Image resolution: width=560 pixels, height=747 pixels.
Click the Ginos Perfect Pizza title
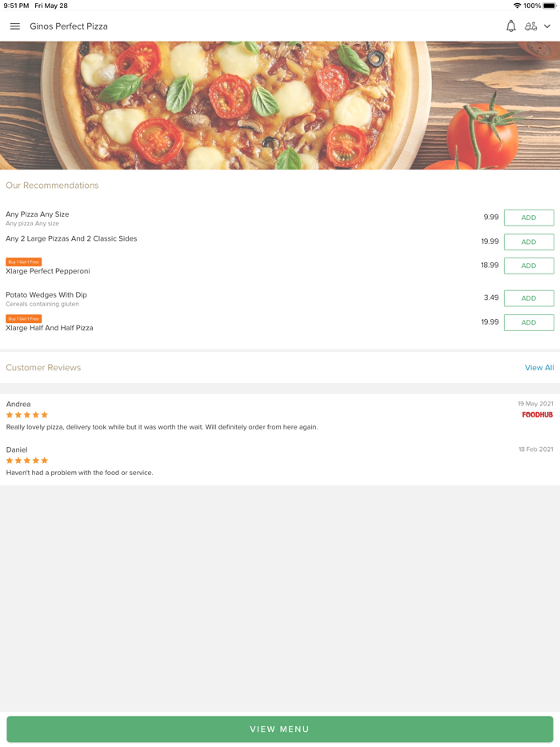click(x=69, y=26)
